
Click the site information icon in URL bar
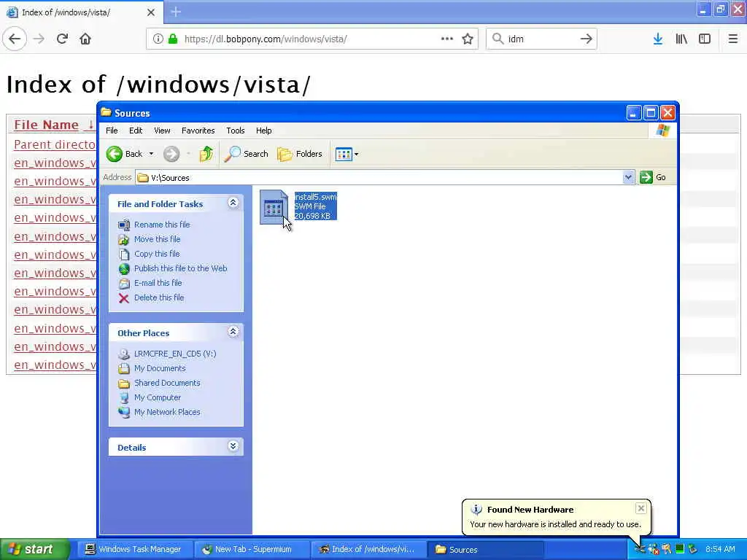(158, 39)
